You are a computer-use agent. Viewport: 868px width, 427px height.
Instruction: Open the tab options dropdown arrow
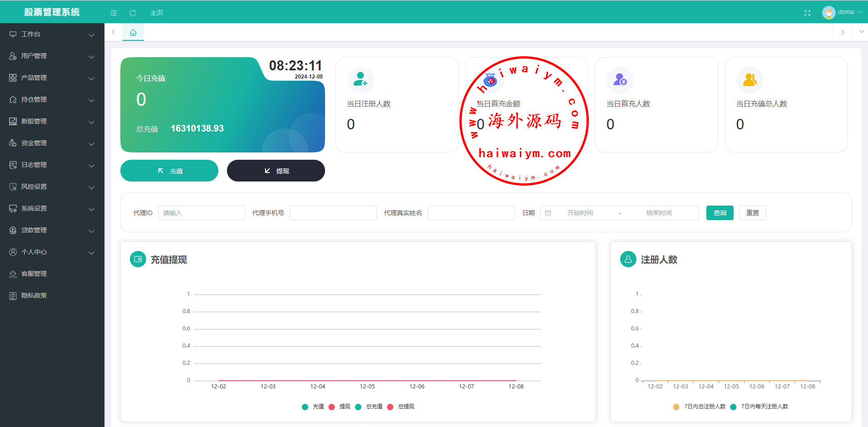coord(861,32)
